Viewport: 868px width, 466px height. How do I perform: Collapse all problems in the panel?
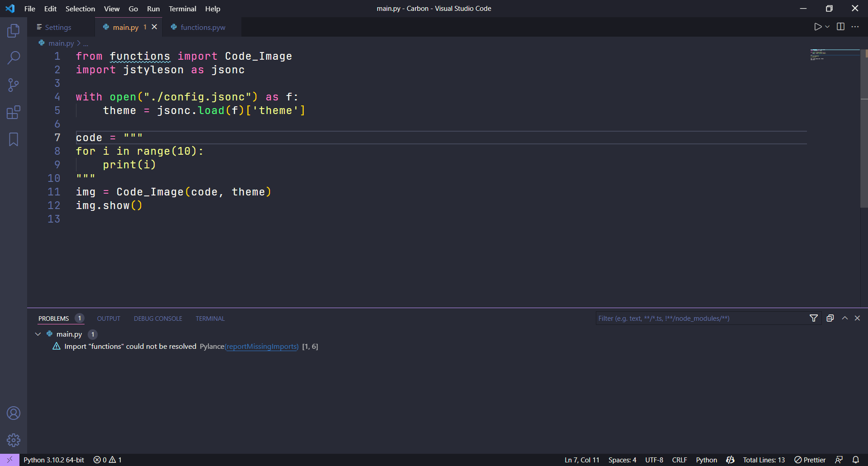[830, 318]
